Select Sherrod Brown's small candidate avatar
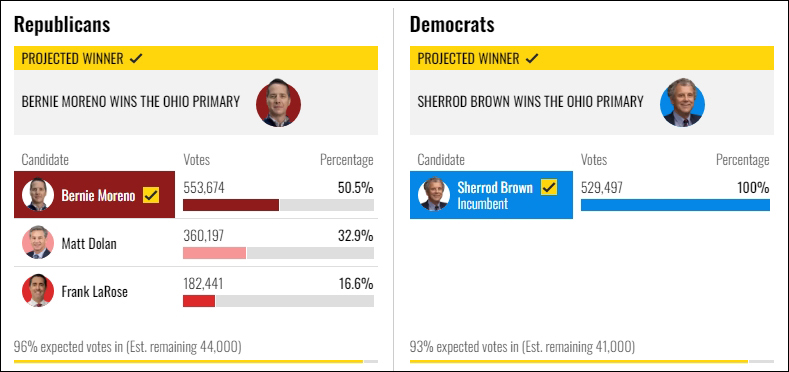Image resolution: width=789 pixels, height=372 pixels. (434, 195)
